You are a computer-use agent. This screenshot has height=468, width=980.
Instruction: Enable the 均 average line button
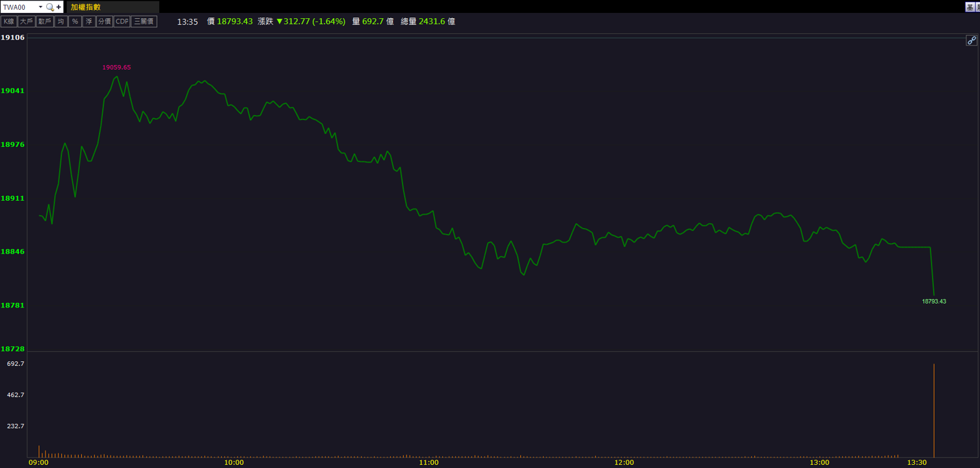pos(61,21)
